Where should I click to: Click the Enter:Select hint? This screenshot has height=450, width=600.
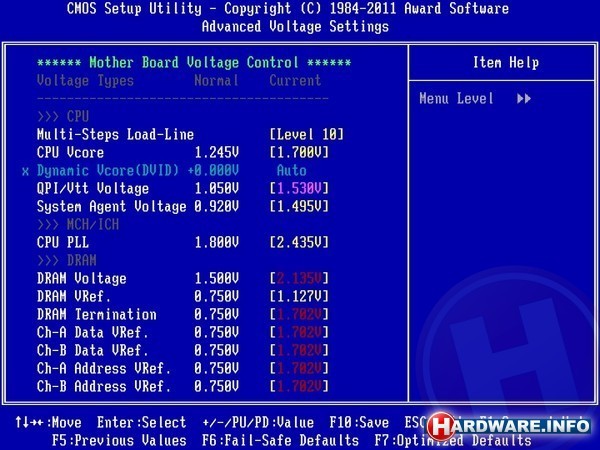tap(142, 423)
